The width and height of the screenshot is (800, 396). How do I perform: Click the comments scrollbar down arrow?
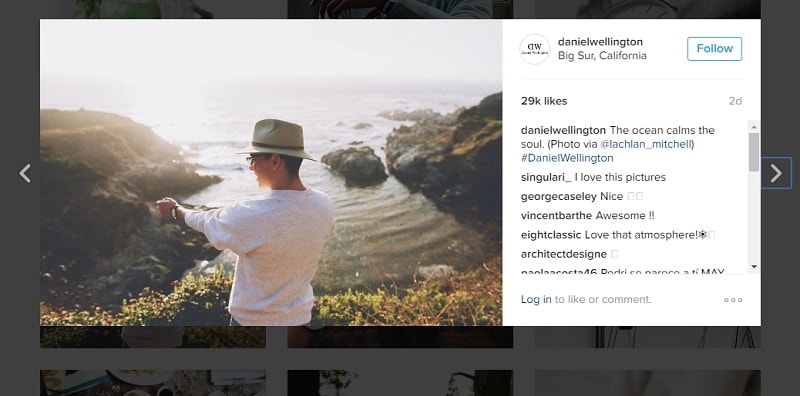pyautogui.click(x=754, y=267)
